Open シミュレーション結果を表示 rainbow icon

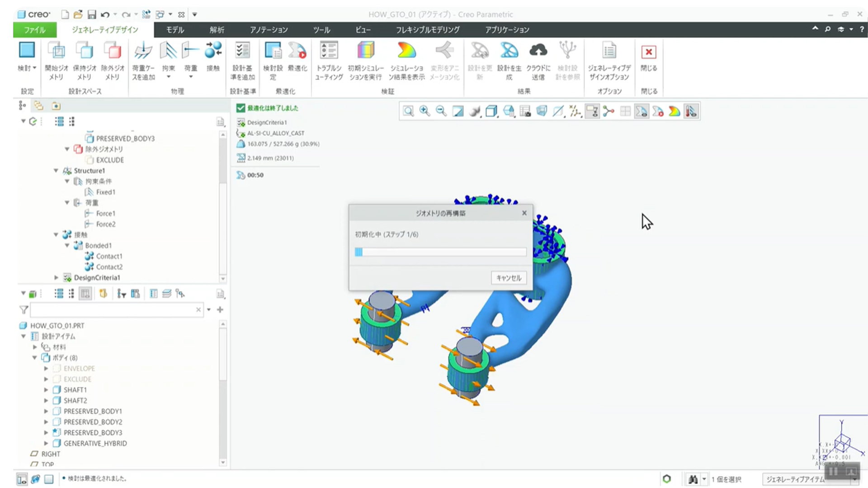click(406, 51)
